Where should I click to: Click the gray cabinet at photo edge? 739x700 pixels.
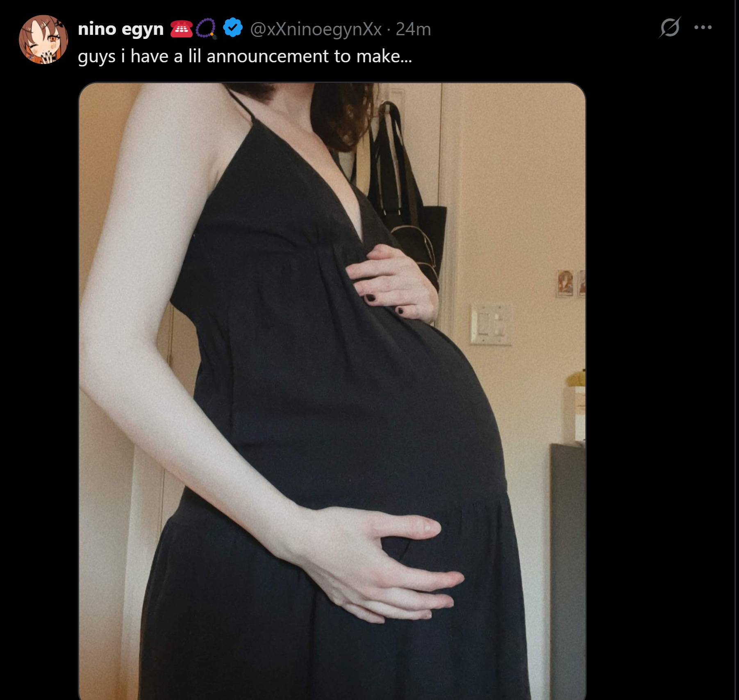pyautogui.click(x=568, y=570)
